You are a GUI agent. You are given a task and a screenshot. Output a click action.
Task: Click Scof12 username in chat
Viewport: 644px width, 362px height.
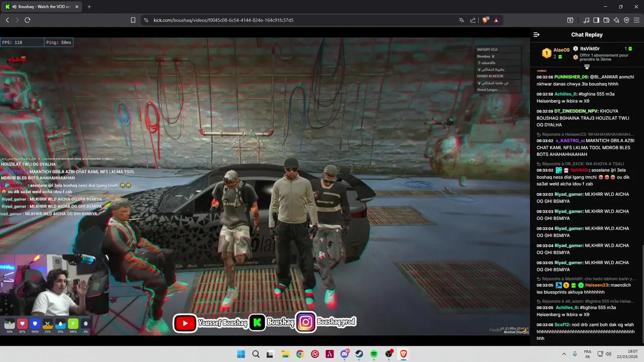(562, 325)
